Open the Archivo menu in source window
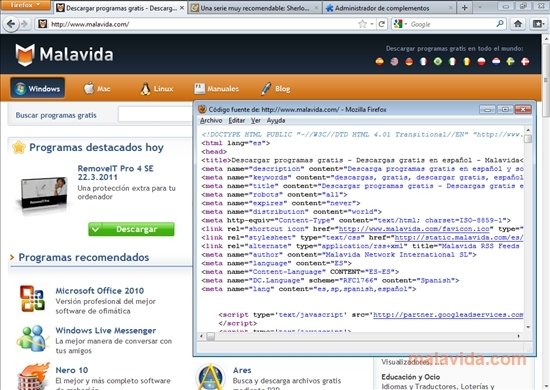 (211, 120)
